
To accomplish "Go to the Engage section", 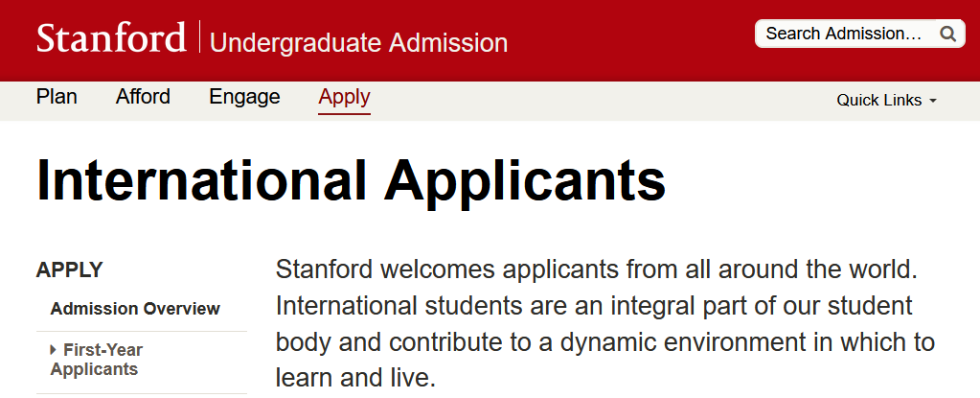I will pos(244,97).
